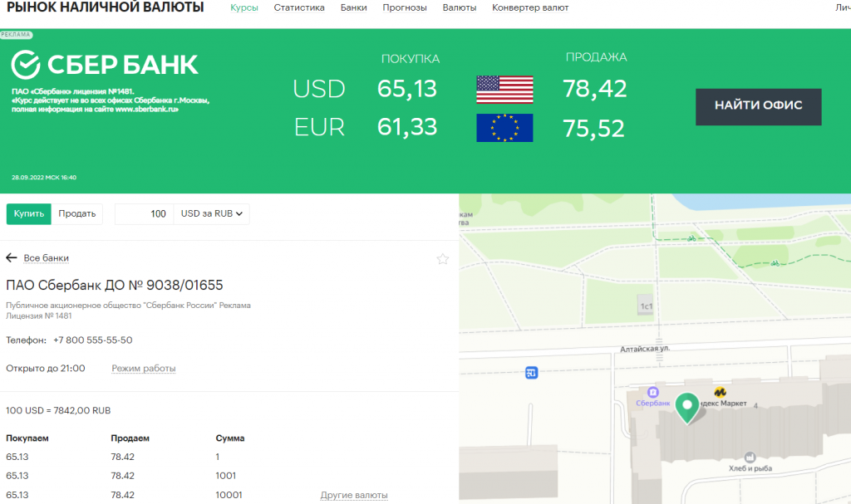Image resolution: width=851 pixels, height=504 pixels.
Task: Click the European Union flag icon
Action: (x=504, y=128)
